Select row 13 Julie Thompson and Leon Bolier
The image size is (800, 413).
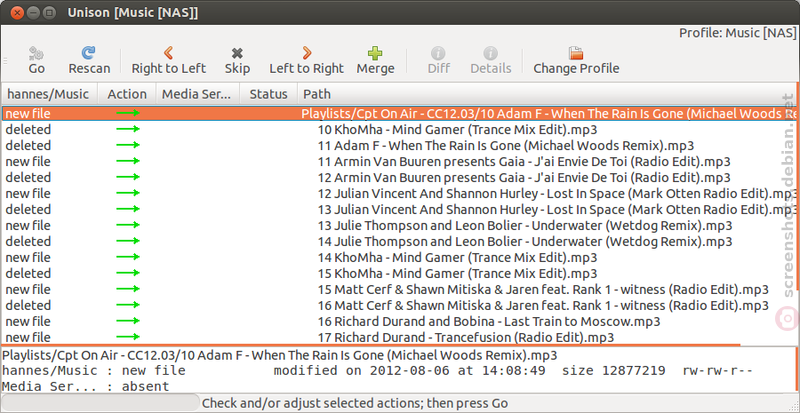point(397,225)
